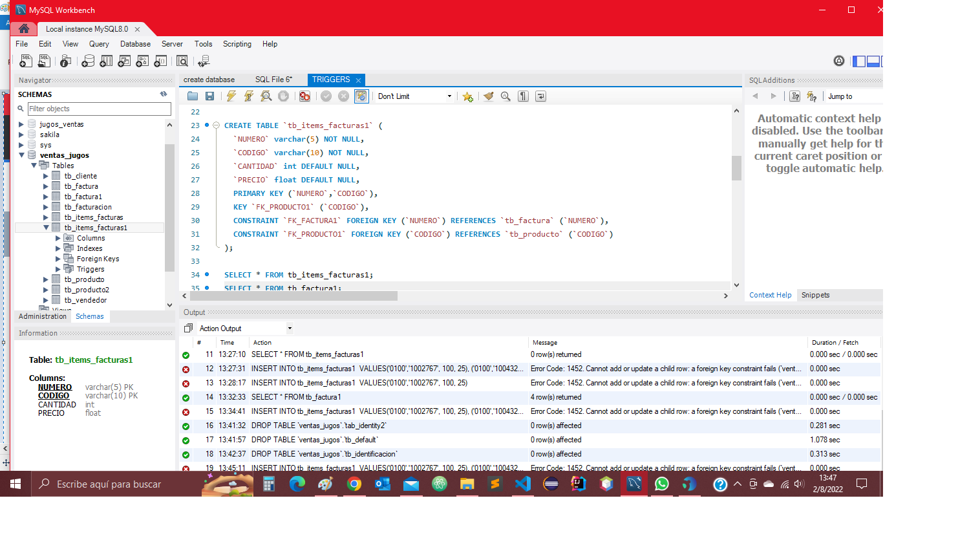This screenshot has height=551, width=980.
Task: Create new table toolbar icon
Action: [106, 61]
